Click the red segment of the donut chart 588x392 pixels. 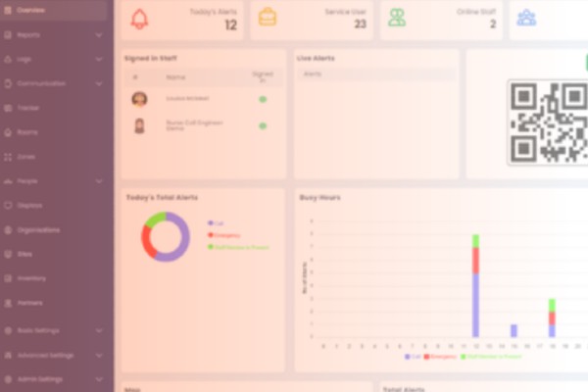tap(147, 243)
